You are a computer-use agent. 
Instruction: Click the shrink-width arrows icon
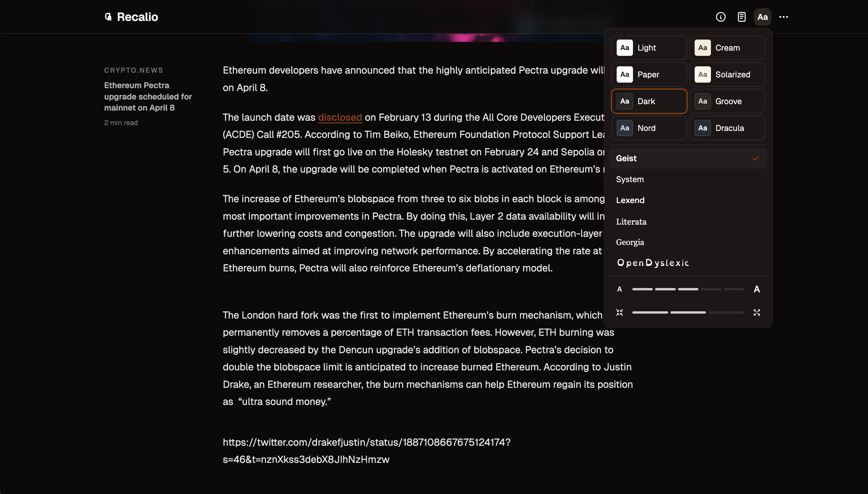pos(619,312)
